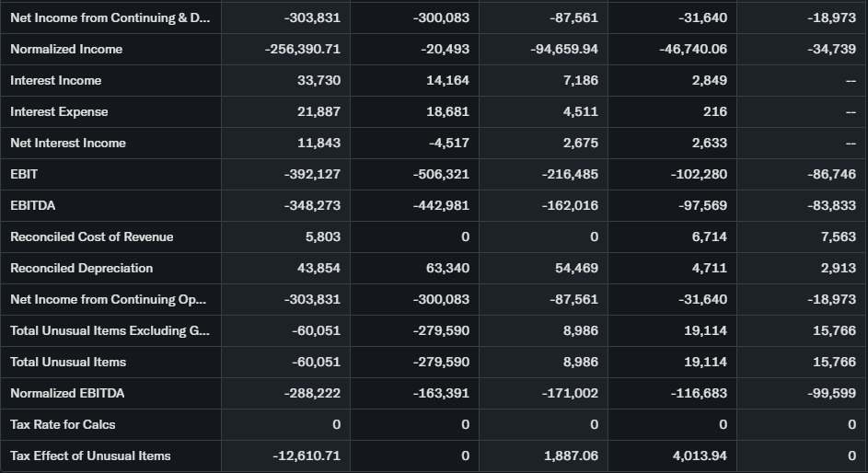This screenshot has width=868, height=473.
Task: Select the "Tax Rate for Calcs" label
Action: 63,424
